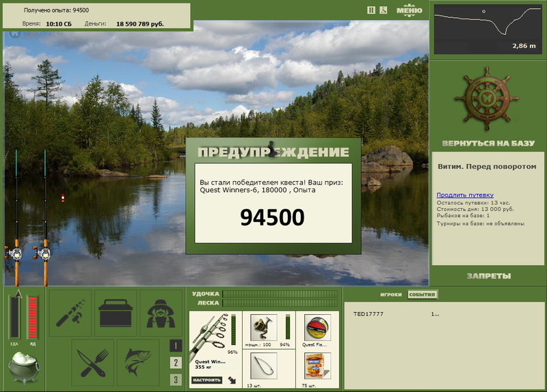The width and height of the screenshot is (547, 392).
Task: Open the tackle box inventory icon
Action: coord(116,313)
